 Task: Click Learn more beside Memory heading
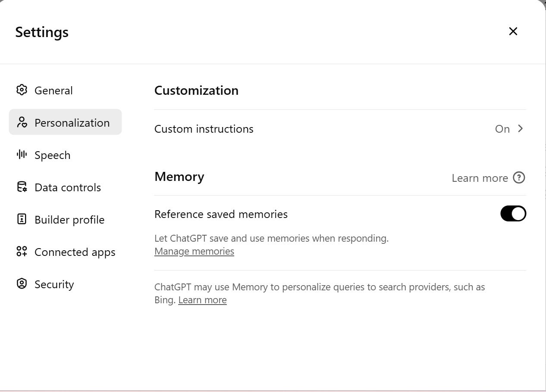(480, 178)
